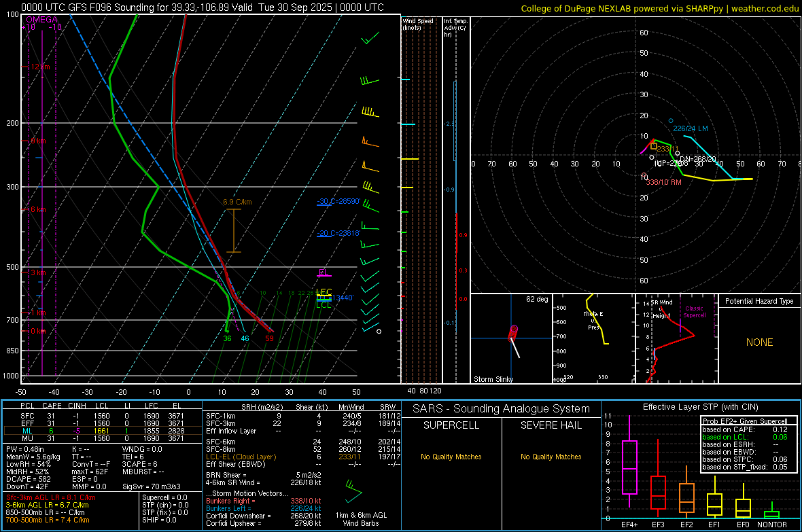Click No Quality Matches under SUPERCELL

(x=451, y=457)
